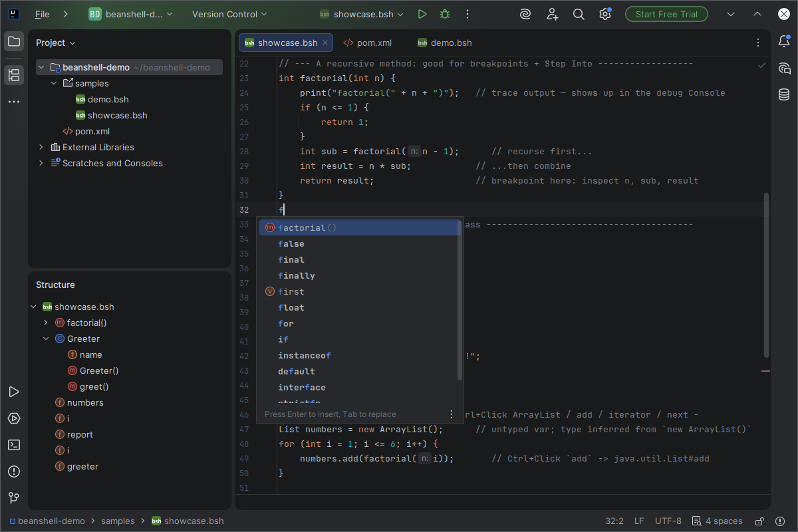Expand Scratches and Consoles node
Screen dimensions: 798x532
click(x=42, y=163)
